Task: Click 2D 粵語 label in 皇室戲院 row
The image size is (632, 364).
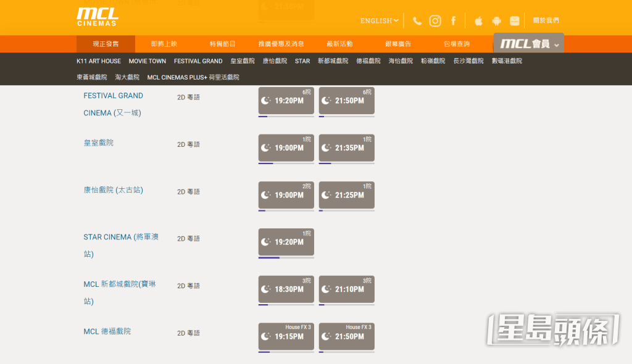Action: [x=189, y=144]
